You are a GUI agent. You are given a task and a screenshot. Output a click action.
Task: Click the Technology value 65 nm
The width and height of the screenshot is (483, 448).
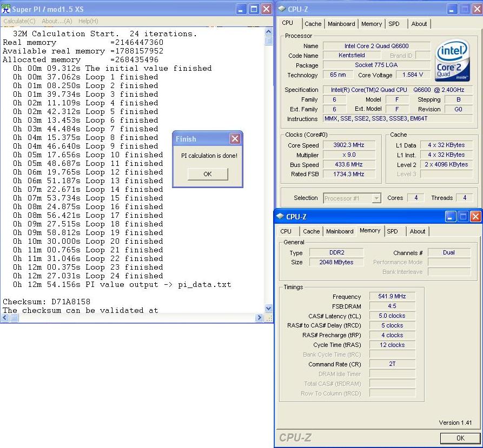point(338,75)
